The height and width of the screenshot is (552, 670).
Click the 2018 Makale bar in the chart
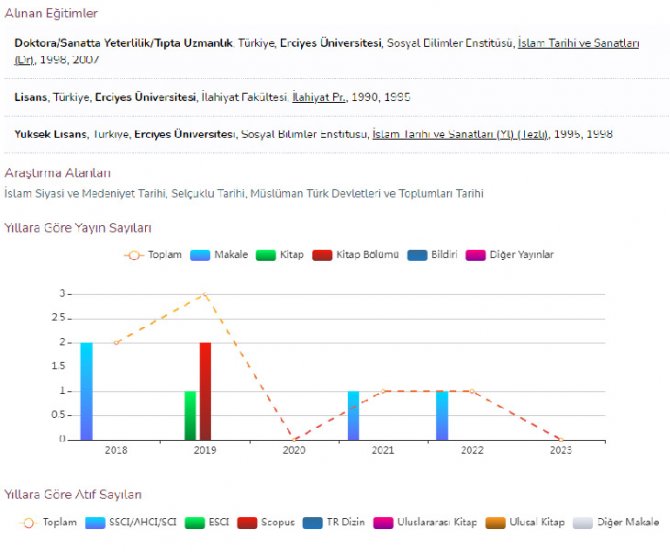pos(87,391)
